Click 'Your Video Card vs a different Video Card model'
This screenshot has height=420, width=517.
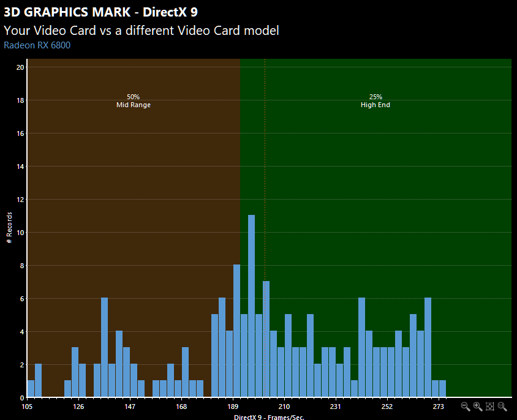pyautogui.click(x=142, y=31)
